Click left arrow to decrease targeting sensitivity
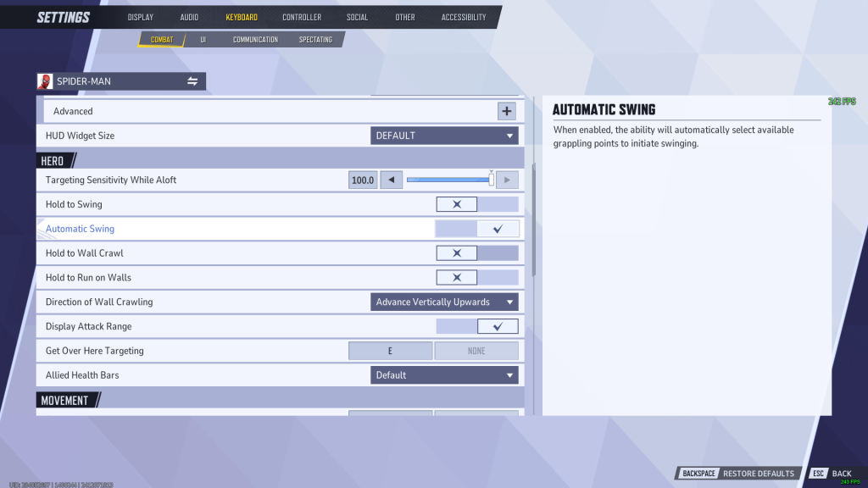The width and height of the screenshot is (868, 488). (391, 180)
